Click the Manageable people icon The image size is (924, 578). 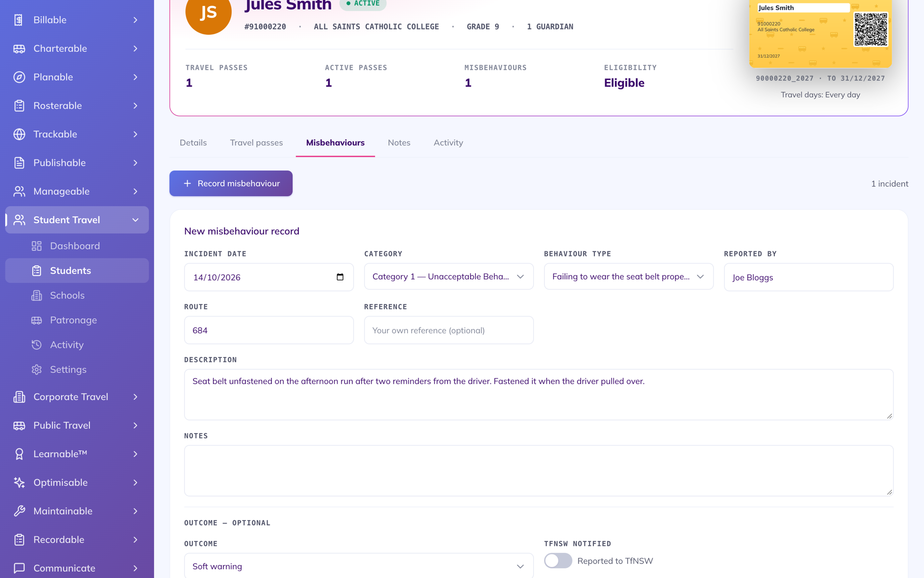pyautogui.click(x=19, y=191)
